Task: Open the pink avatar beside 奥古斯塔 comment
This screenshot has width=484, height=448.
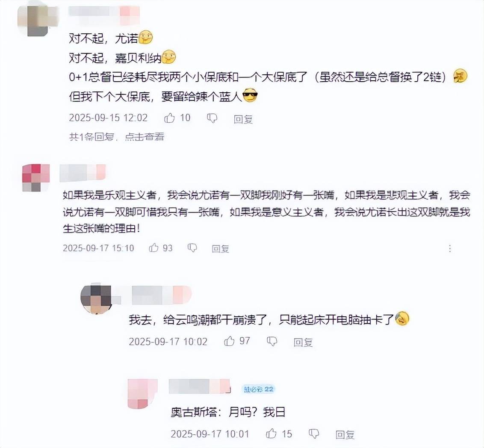Action: tap(143, 394)
